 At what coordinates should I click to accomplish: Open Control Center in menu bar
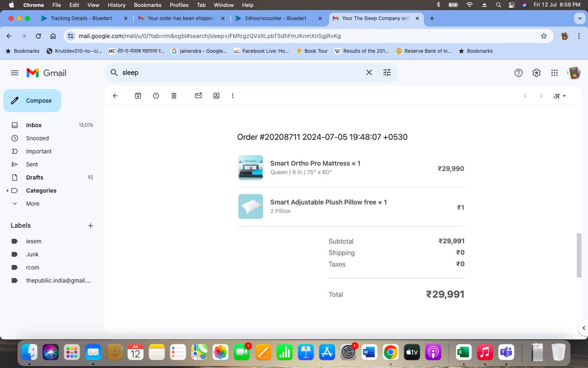click(x=511, y=5)
